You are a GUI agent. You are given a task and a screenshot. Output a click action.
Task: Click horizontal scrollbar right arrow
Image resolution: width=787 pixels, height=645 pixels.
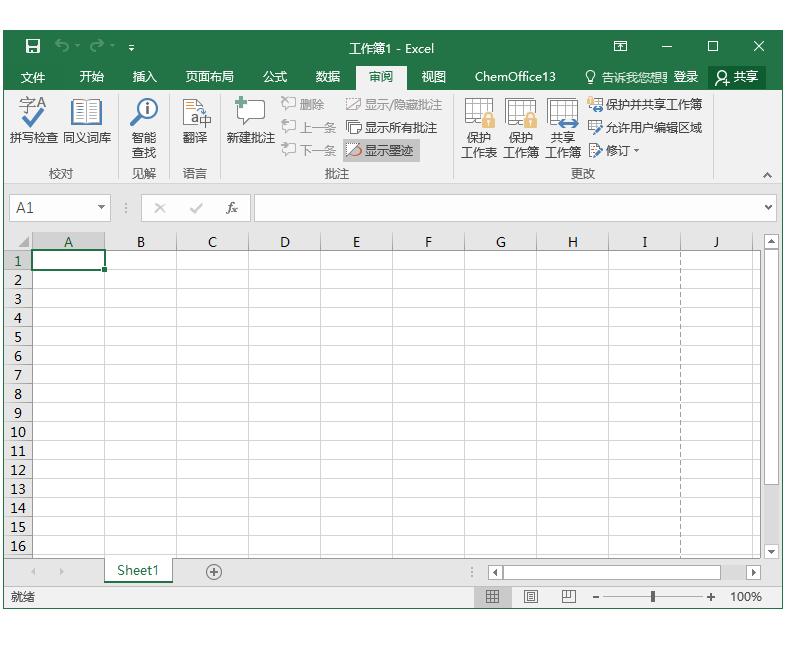coord(753,572)
